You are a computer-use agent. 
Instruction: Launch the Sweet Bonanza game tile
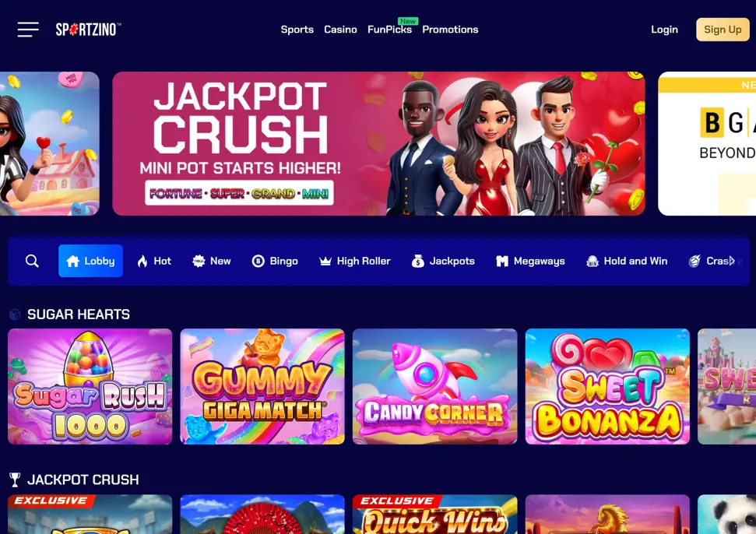point(607,387)
